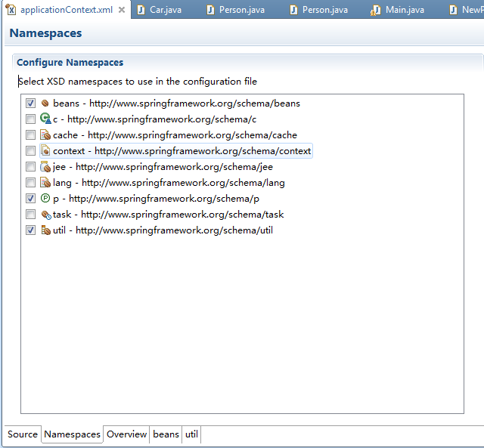The image size is (484, 448).
Task: Click the jee namespace icon
Action: [45, 167]
